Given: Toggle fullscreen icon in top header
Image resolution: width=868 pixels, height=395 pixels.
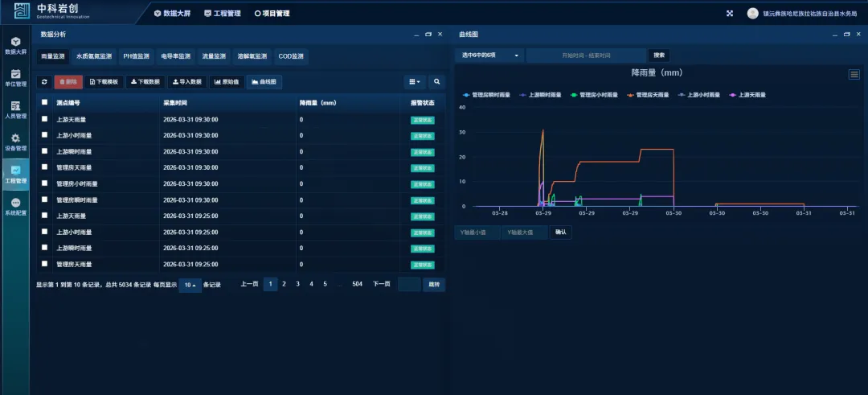Looking at the screenshot, I should 730,14.
